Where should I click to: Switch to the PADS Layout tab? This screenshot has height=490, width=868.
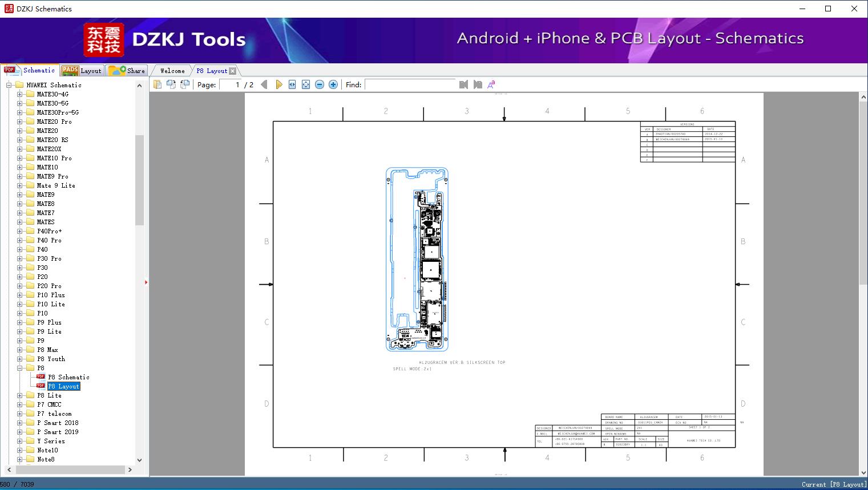coord(82,71)
